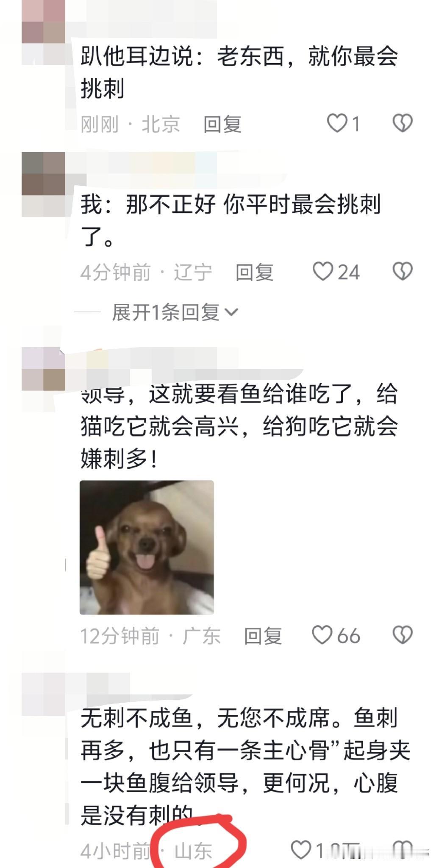Tap 回复 under the Guangdong comment
The image size is (439, 868).
pos(263,636)
